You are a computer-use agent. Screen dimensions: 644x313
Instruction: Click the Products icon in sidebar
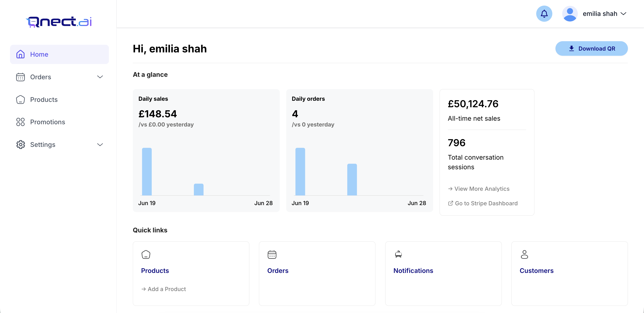pyautogui.click(x=21, y=99)
